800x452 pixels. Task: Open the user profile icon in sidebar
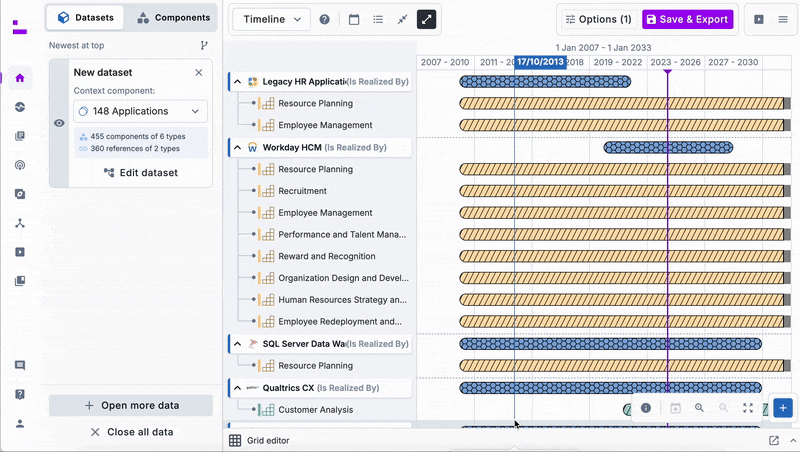(20, 423)
